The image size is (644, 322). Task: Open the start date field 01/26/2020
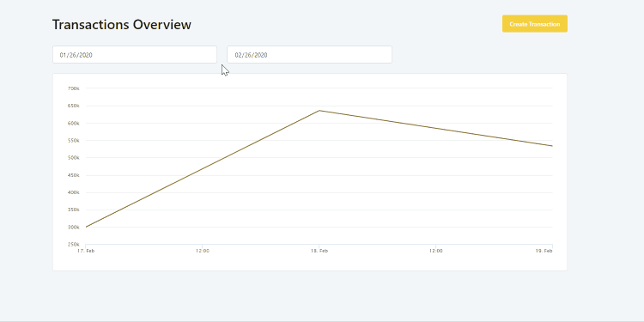135,55
